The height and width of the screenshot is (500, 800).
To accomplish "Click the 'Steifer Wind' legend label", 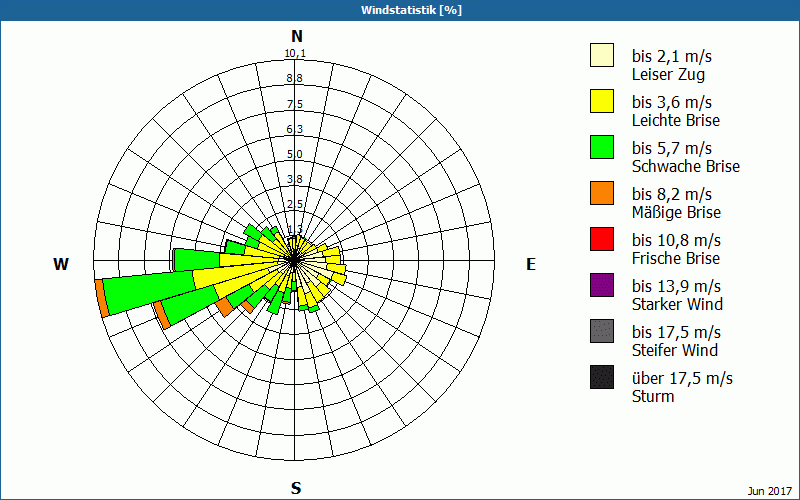I will click(x=674, y=350).
